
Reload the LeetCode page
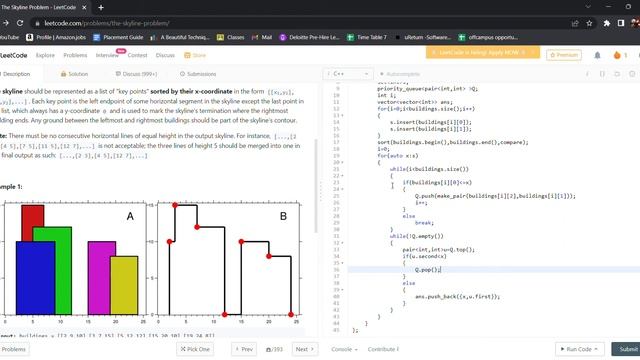(20, 23)
